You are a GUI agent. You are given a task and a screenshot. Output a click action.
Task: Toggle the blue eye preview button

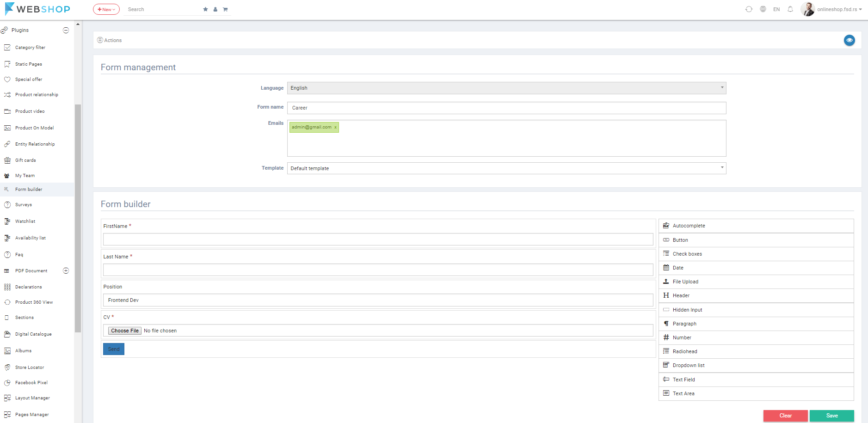(850, 40)
